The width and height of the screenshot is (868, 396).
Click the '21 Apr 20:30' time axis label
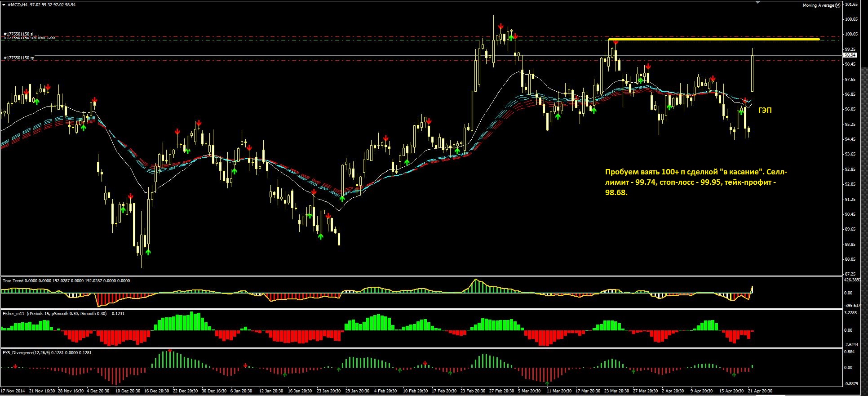[x=760, y=391]
